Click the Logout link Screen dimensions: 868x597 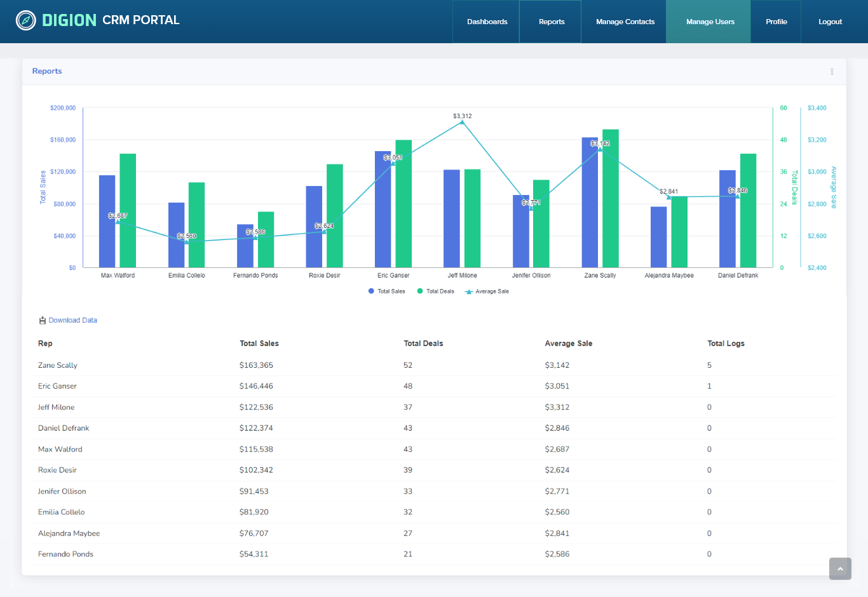click(830, 22)
